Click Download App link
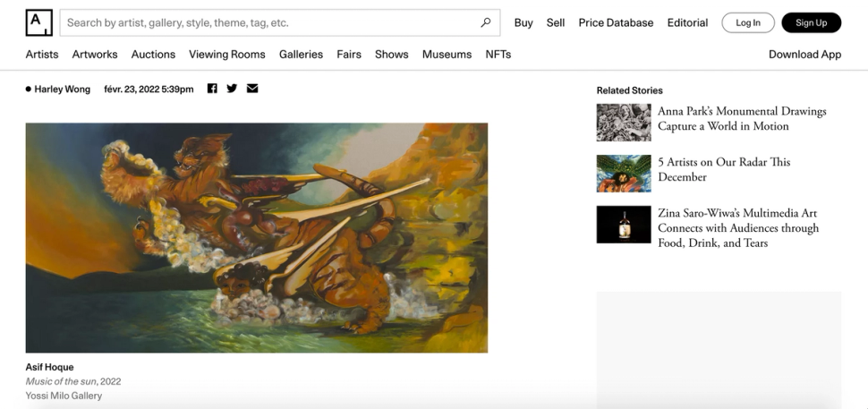The height and width of the screenshot is (409, 868). pyautogui.click(x=804, y=55)
